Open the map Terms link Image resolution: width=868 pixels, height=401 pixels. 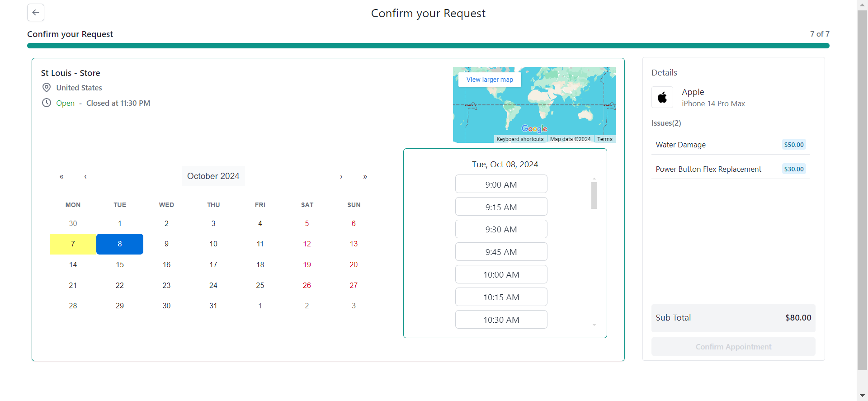pyautogui.click(x=605, y=139)
